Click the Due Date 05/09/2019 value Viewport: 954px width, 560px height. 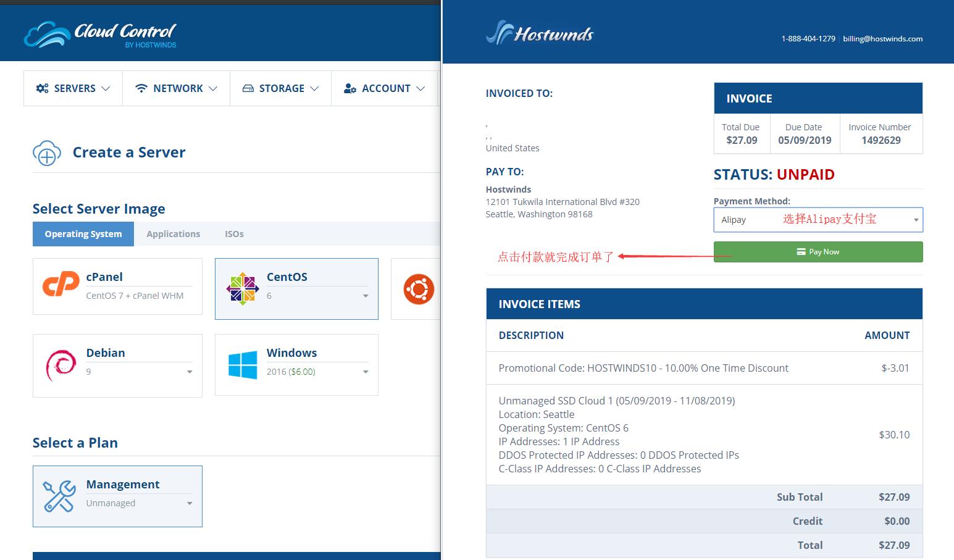[805, 140]
